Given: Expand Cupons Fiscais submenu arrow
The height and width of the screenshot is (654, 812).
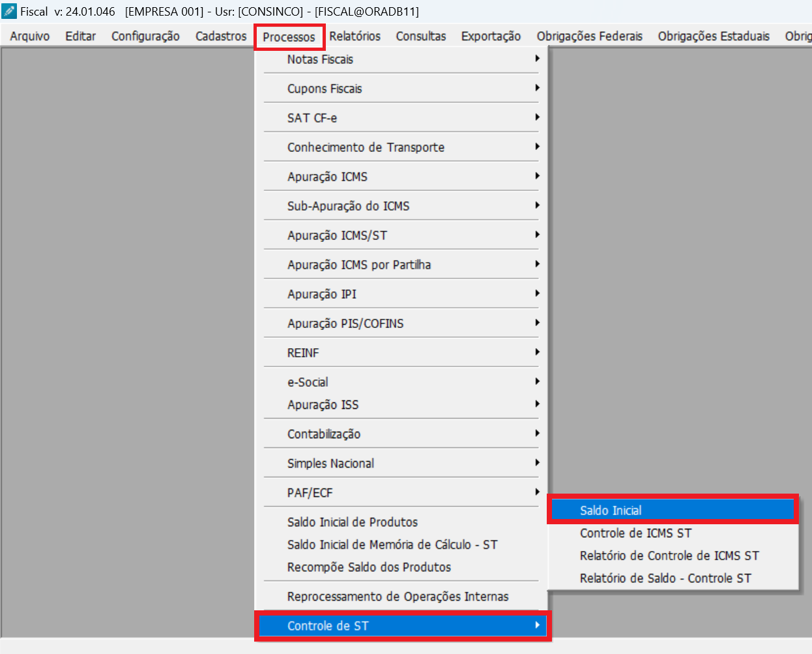Looking at the screenshot, I should click(x=537, y=88).
